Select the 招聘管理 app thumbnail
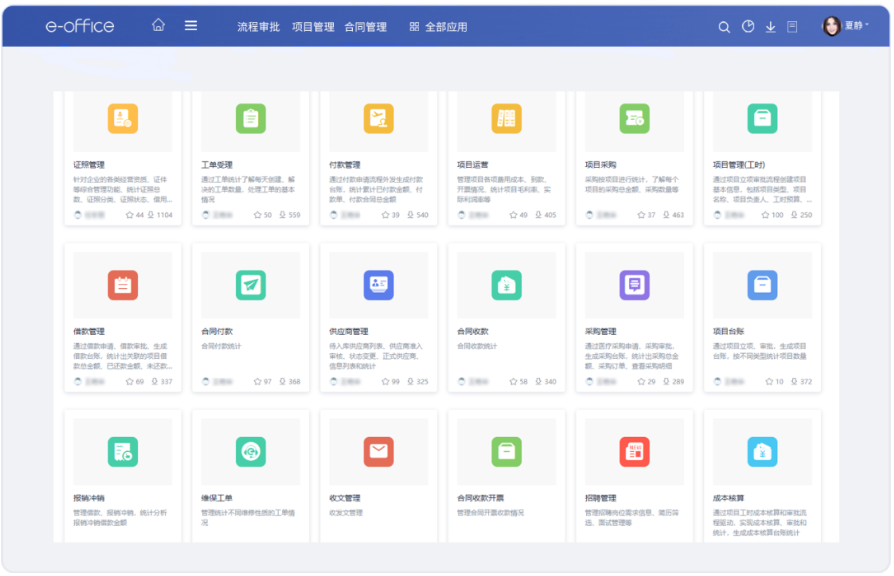The image size is (894, 576). tap(634, 451)
